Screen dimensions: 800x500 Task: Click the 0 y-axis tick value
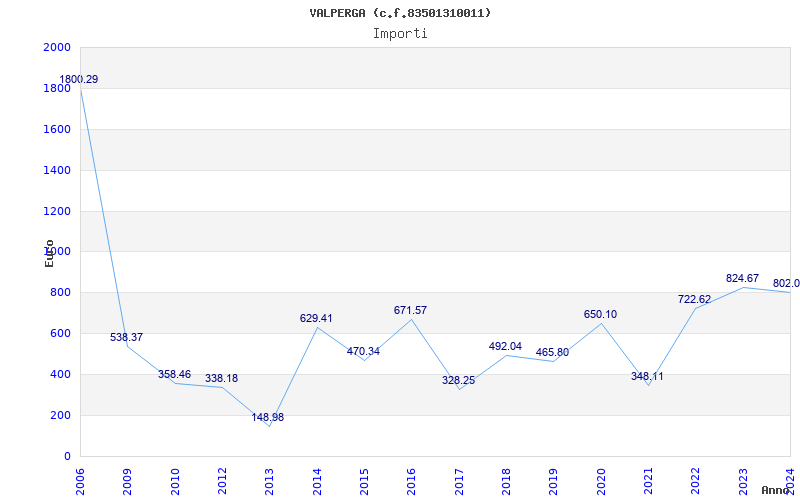pyautogui.click(x=67, y=456)
